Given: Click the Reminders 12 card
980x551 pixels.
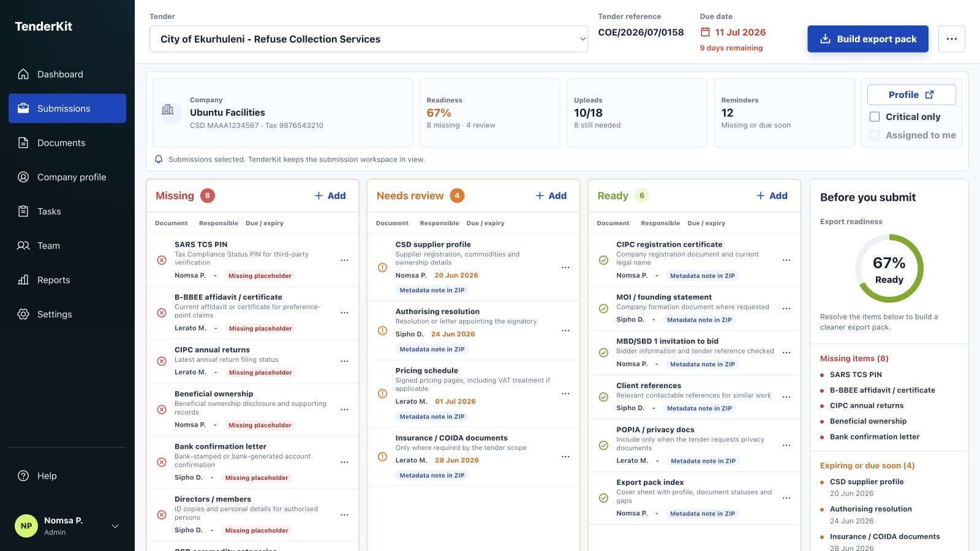Looking at the screenshot, I should [784, 113].
